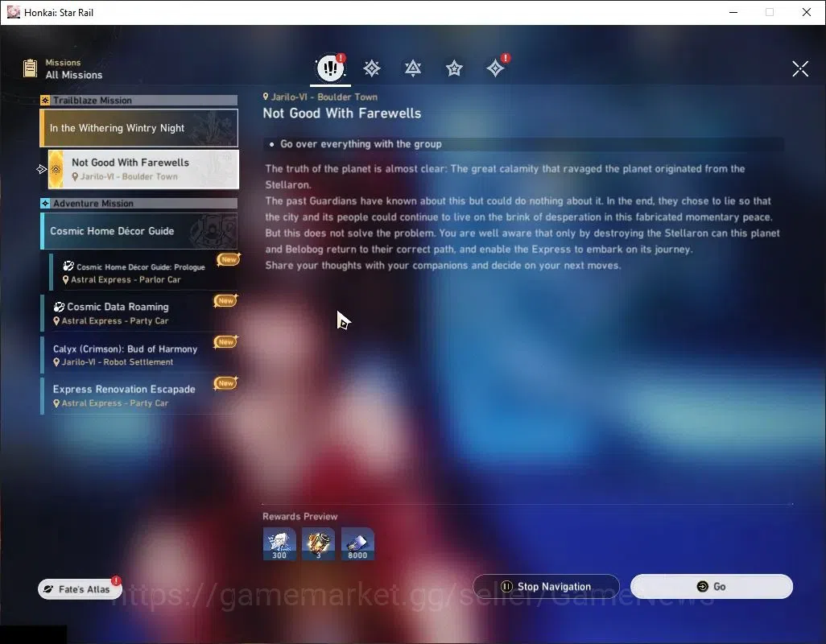The height and width of the screenshot is (644, 826).
Task: Click the Rewards Preview label
Action: [299, 517]
